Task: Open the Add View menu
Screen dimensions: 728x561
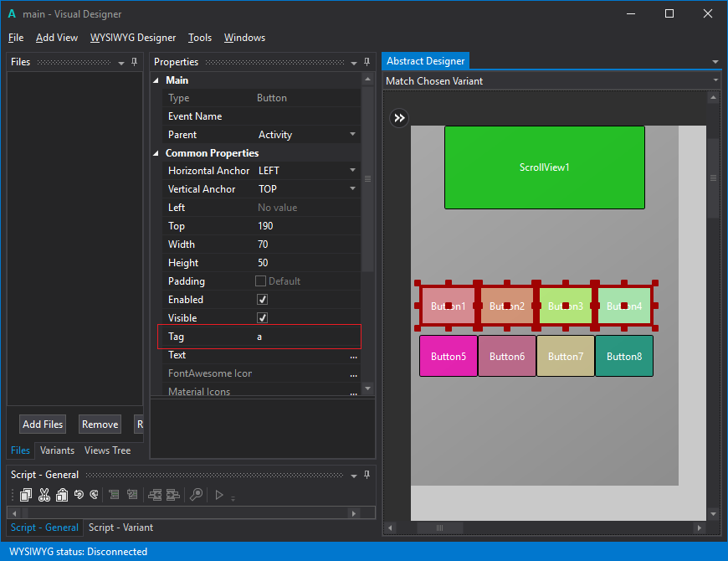Action: point(57,38)
